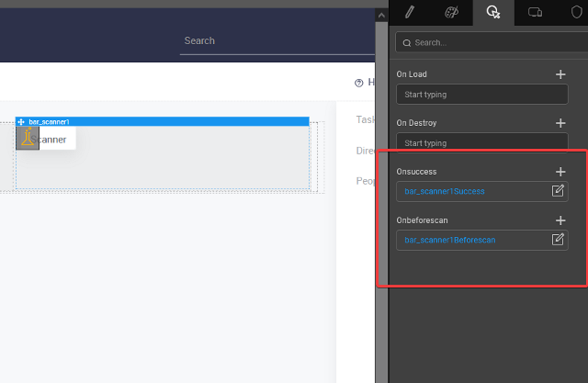
Task: Select the events cursor tab
Action: (x=493, y=12)
